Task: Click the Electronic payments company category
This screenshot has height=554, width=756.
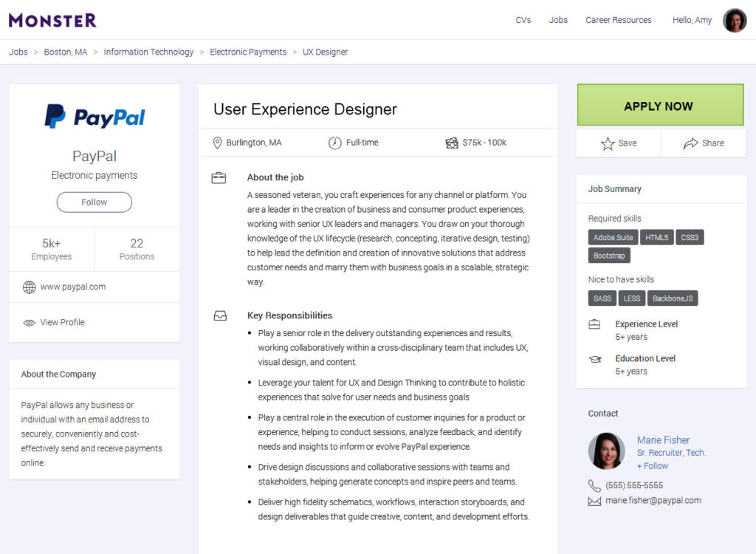Action: point(94,175)
